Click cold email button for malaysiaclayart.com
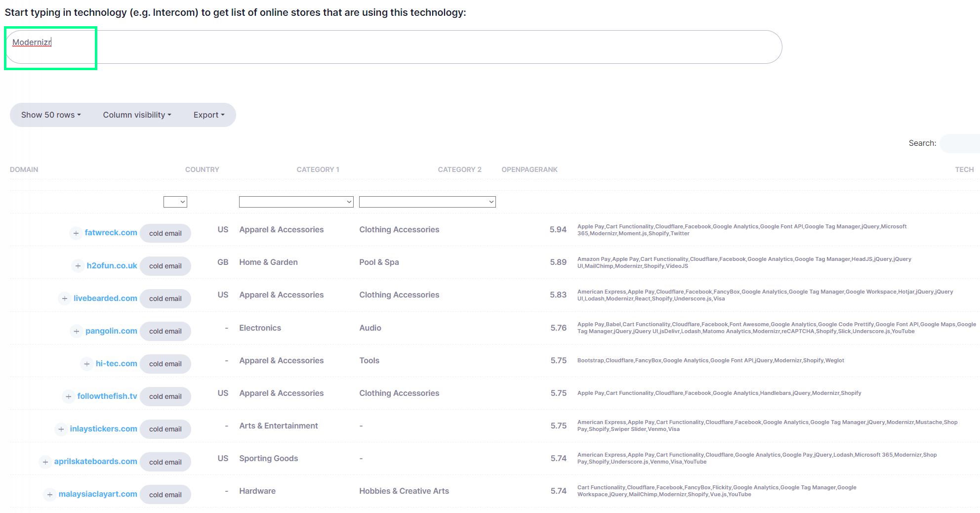The height and width of the screenshot is (513, 980). coord(165,495)
